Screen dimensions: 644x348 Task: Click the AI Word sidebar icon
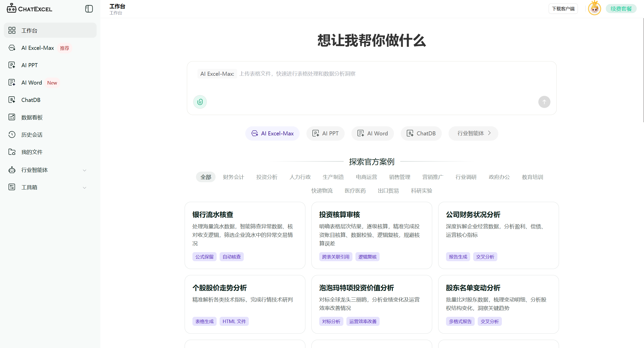tap(12, 83)
